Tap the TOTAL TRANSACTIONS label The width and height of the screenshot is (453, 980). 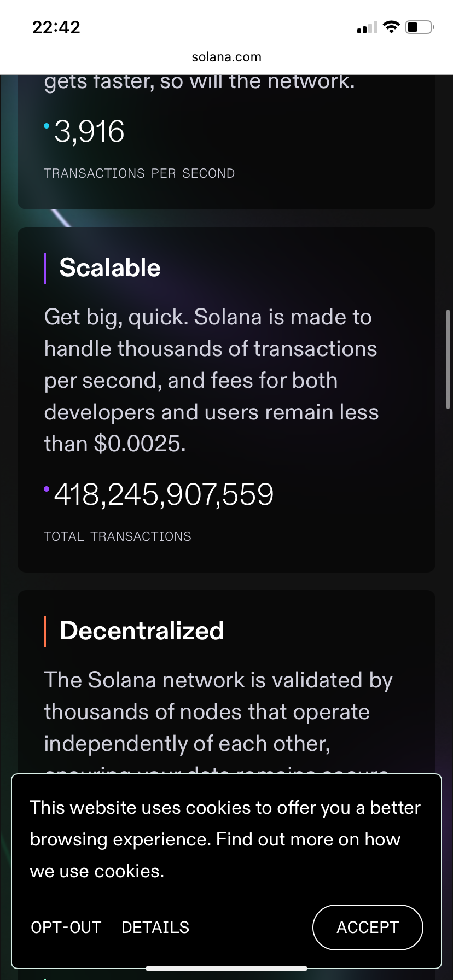click(118, 536)
